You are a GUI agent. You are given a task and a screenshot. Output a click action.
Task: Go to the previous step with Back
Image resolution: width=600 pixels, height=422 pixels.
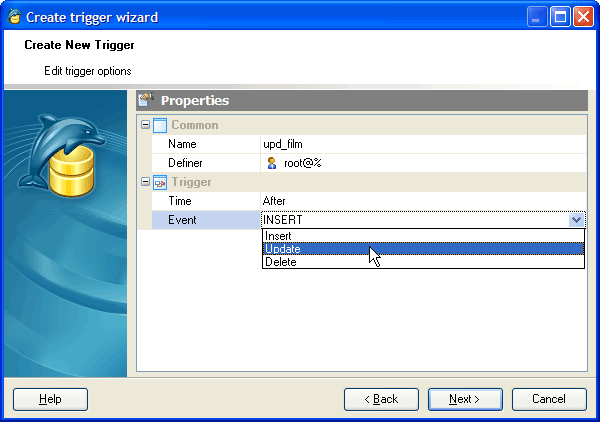point(381,399)
